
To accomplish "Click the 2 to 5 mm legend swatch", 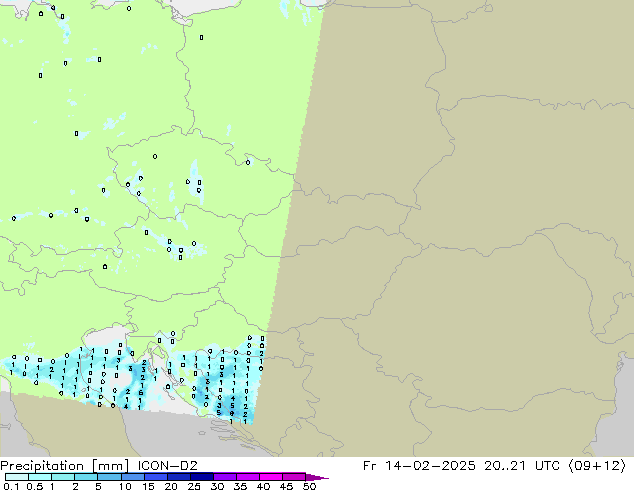I will [86, 477].
